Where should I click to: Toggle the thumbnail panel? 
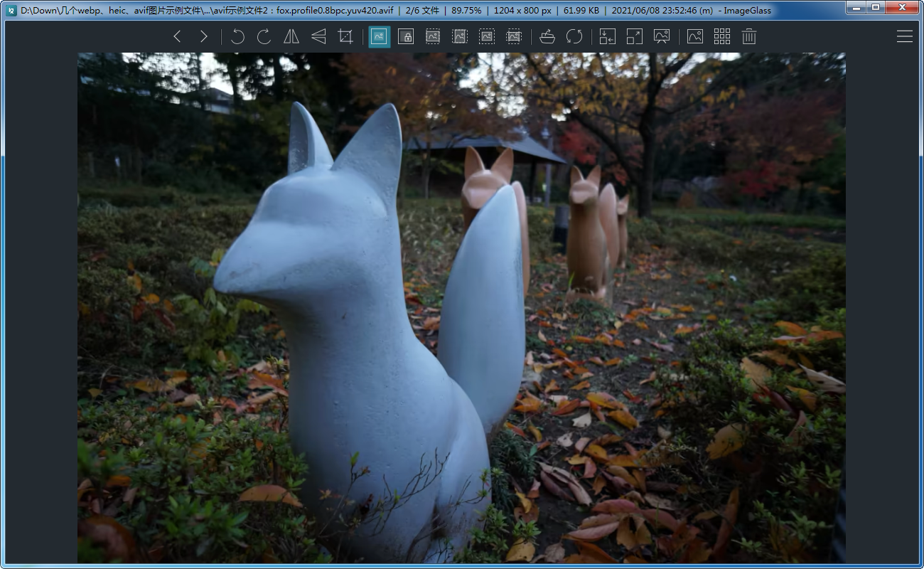click(x=695, y=37)
